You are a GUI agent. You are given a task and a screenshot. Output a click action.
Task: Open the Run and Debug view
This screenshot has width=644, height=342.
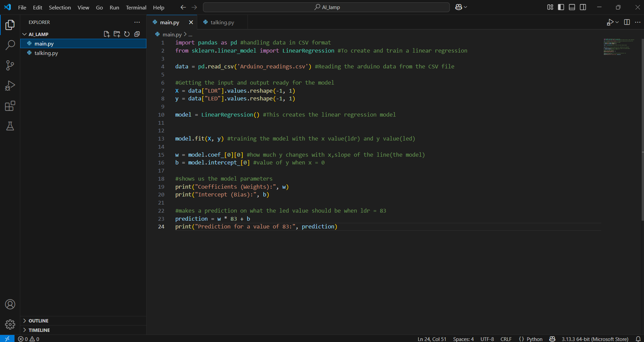click(x=10, y=86)
